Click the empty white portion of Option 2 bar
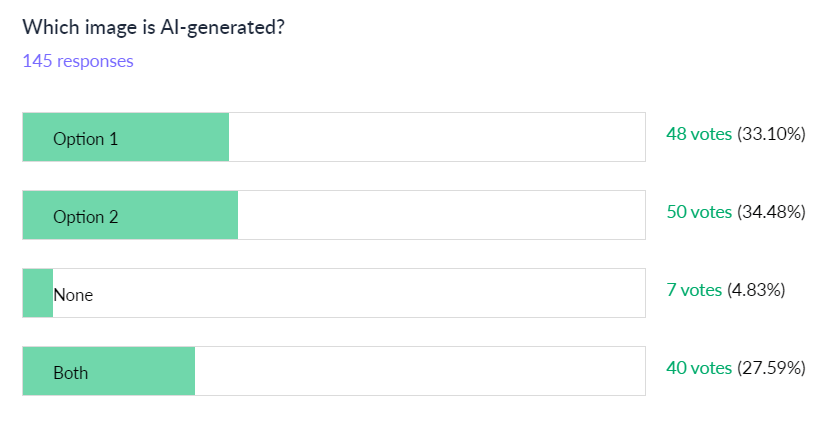823x421 pixels. point(441,215)
